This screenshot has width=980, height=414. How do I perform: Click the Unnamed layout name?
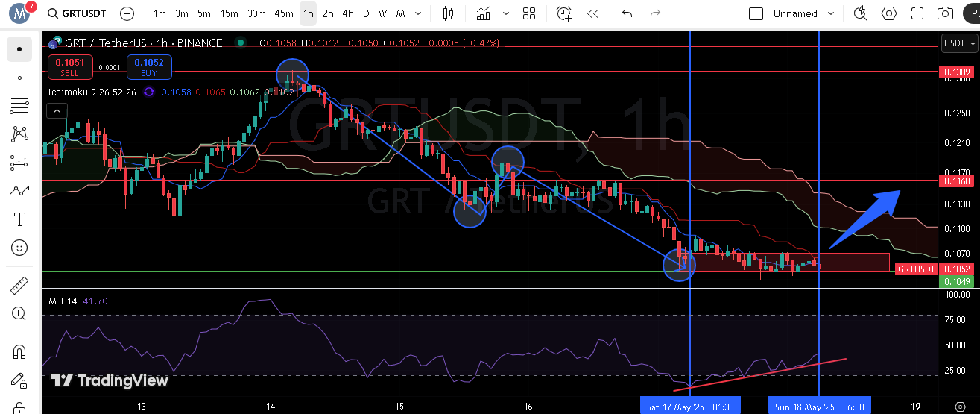click(x=795, y=13)
